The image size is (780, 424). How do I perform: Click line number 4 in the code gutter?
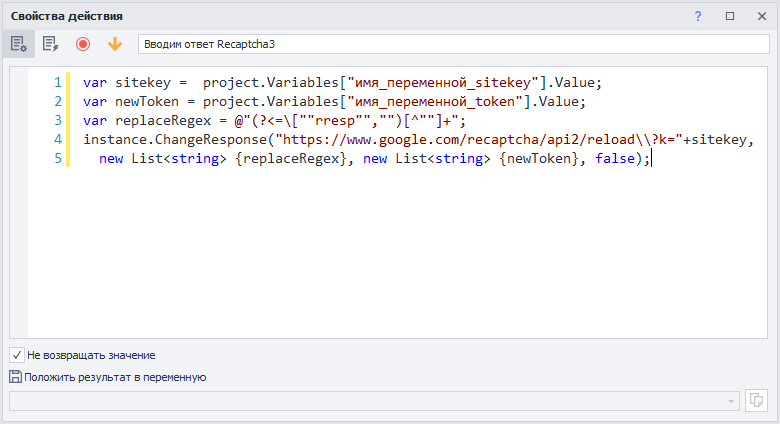(58, 140)
